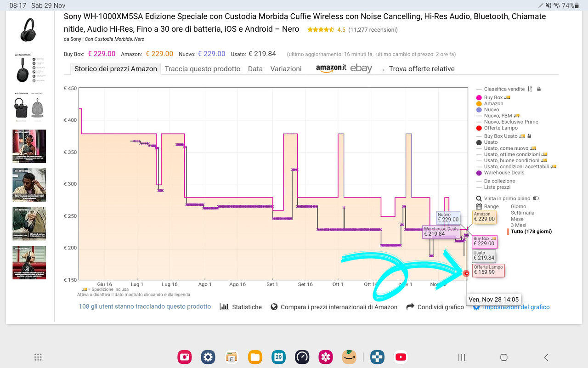This screenshot has height=368, width=588.
Task: Set range to Settimana
Action: click(x=523, y=213)
